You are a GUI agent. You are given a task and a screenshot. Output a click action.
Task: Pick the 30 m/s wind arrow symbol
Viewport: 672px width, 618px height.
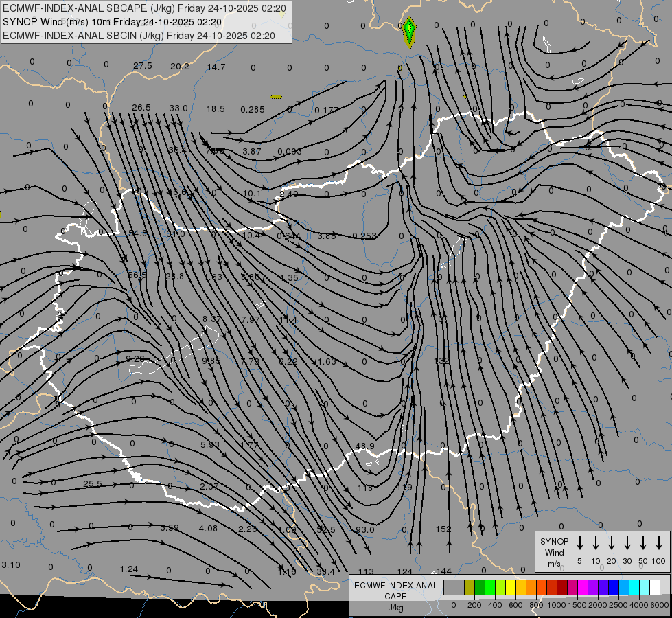tap(627, 543)
